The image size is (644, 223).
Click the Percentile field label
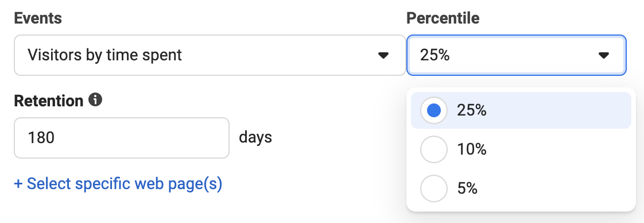pos(443,18)
